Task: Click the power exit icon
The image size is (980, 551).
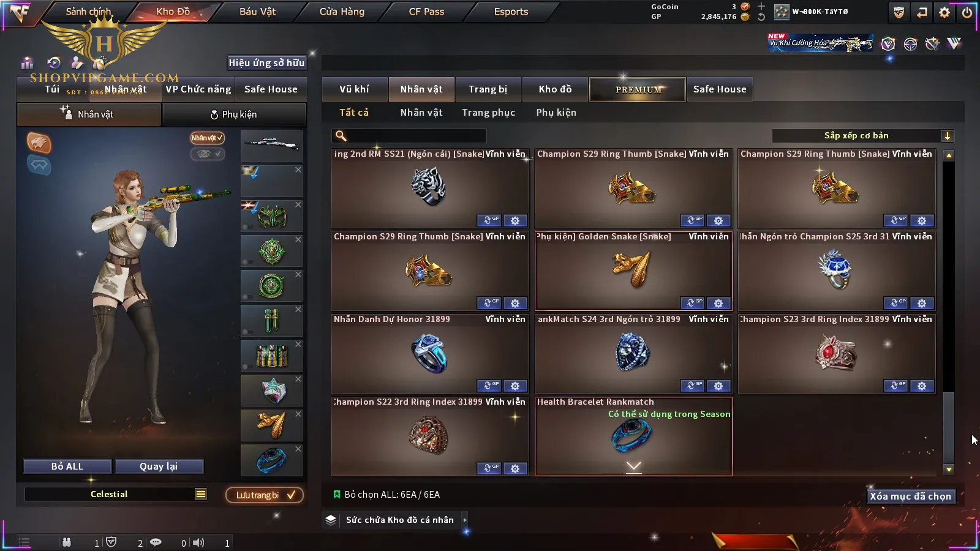Action: click(967, 12)
